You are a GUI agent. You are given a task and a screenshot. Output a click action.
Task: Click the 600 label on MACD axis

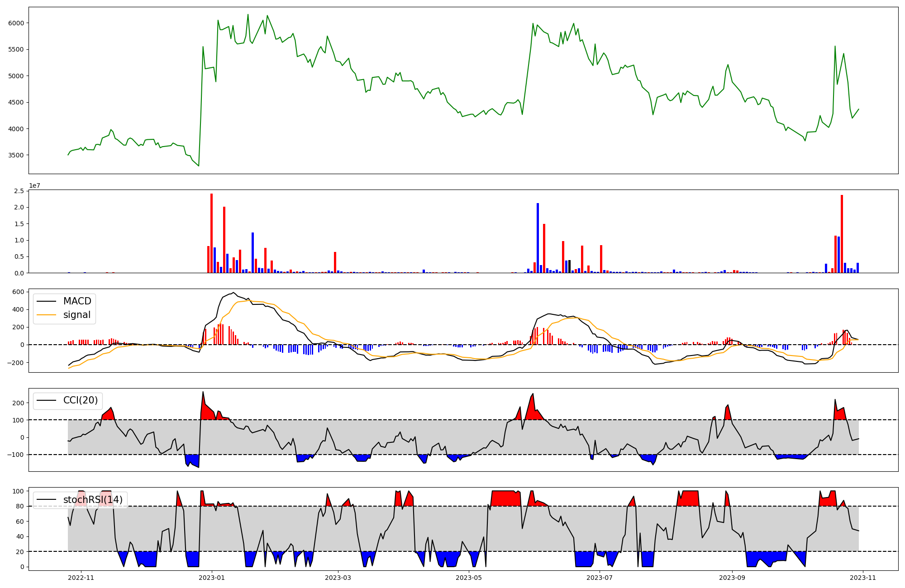pyautogui.click(x=19, y=292)
